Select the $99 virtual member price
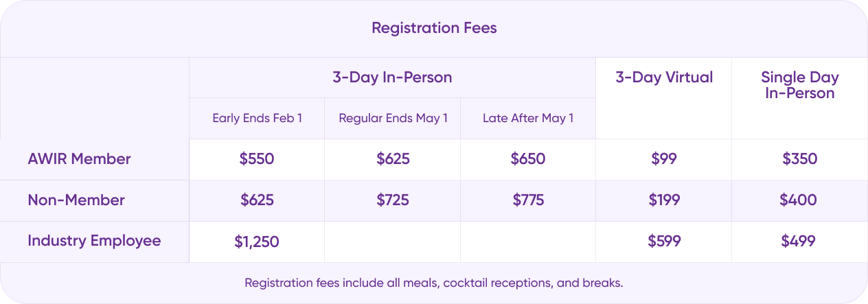 tap(663, 159)
